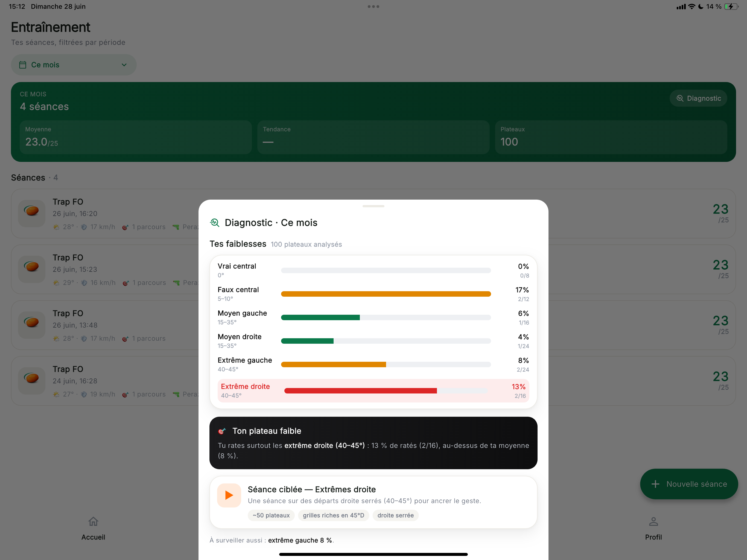Viewport: 747px width, 560px height.
Task: Open Séance ciblée — Extrêmes droite card
Action: (x=373, y=502)
